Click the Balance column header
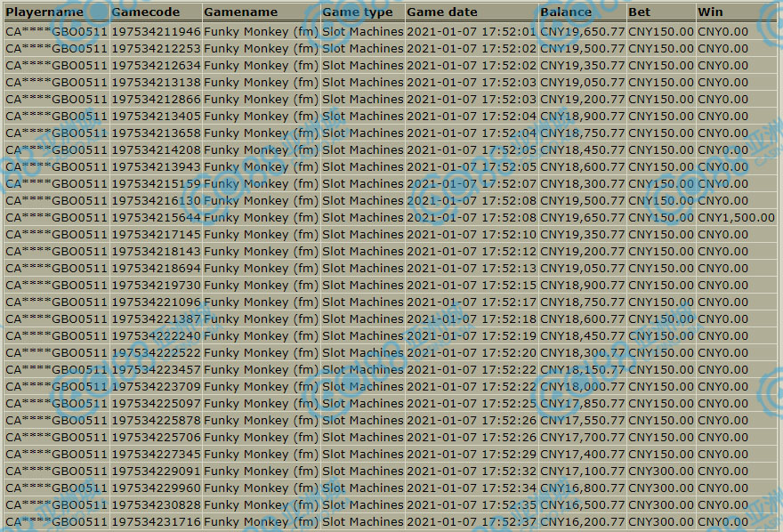Screen dimensions: 783x532 pyautogui.click(x=566, y=12)
